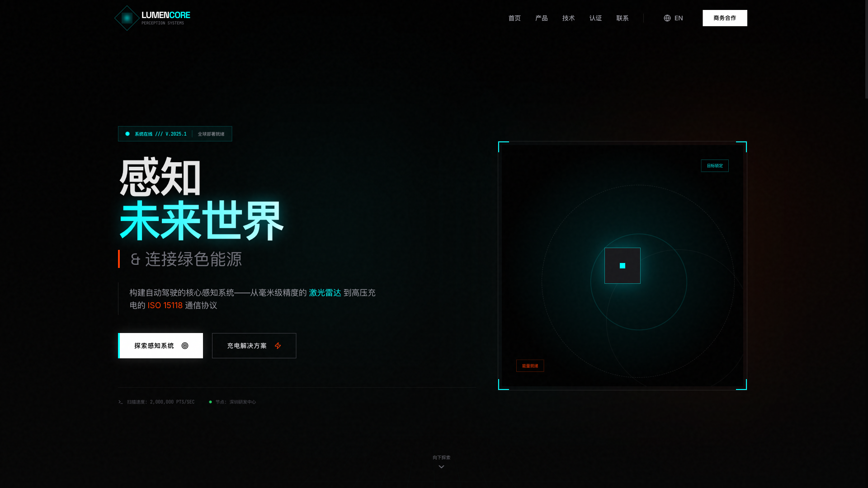Click the terminal prompt icon near 扫描速度
This screenshot has height=488, width=868.
tap(120, 401)
